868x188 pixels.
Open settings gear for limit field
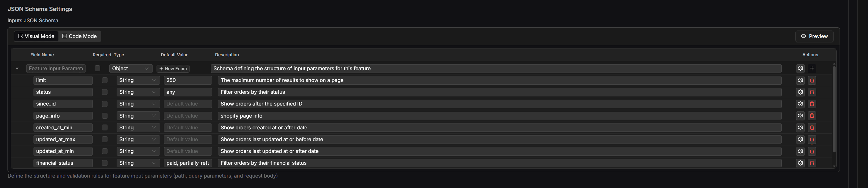800,80
